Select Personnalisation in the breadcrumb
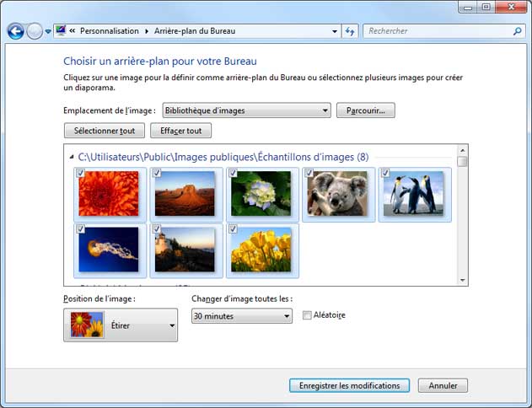The image size is (532, 408). (110, 31)
